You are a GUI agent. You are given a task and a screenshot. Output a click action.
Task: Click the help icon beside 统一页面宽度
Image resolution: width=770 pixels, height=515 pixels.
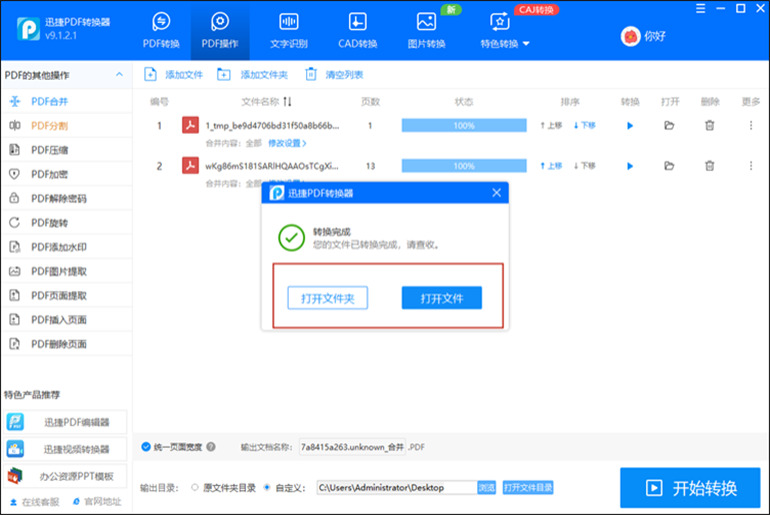[x=211, y=447]
